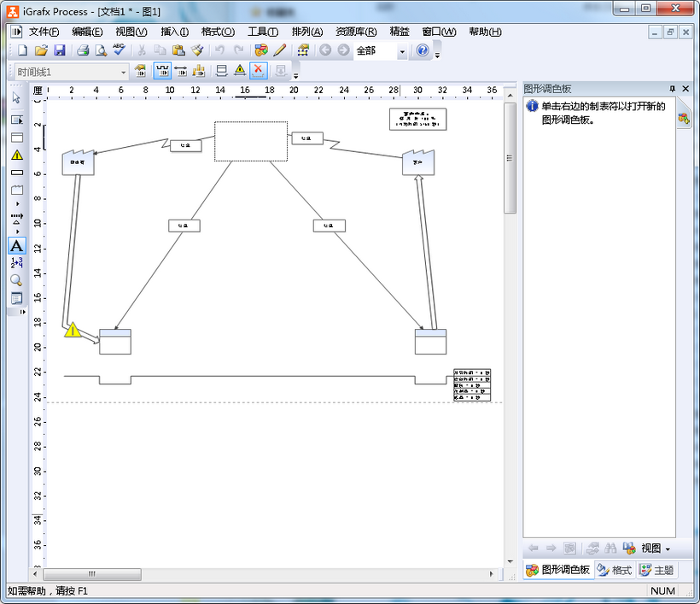Viewport: 700px width, 604px height.
Task: Click the horizontal scrollbar thumb
Action: coord(92,573)
